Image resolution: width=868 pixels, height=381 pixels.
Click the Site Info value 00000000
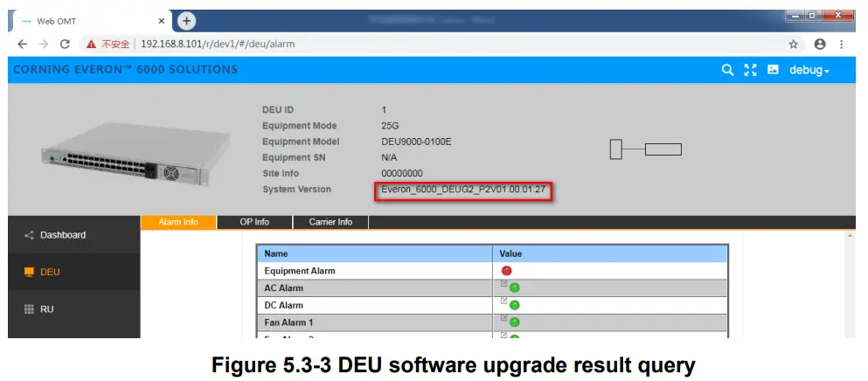402,173
